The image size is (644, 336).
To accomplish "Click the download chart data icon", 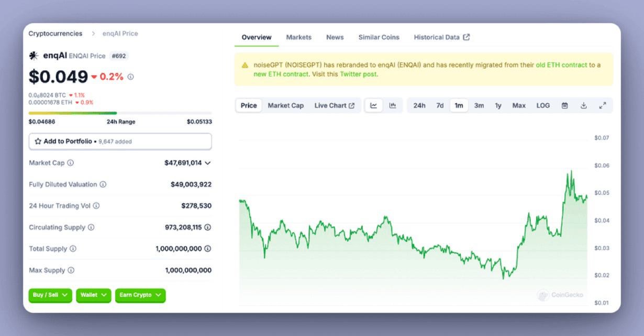I will tap(583, 105).
